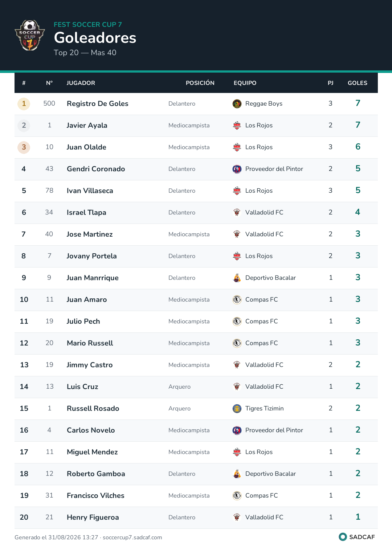This screenshot has height=556, width=392.
Task: Click Proveedor del Pintor badge in Gendri Coronado row
Action: pyautogui.click(x=237, y=169)
